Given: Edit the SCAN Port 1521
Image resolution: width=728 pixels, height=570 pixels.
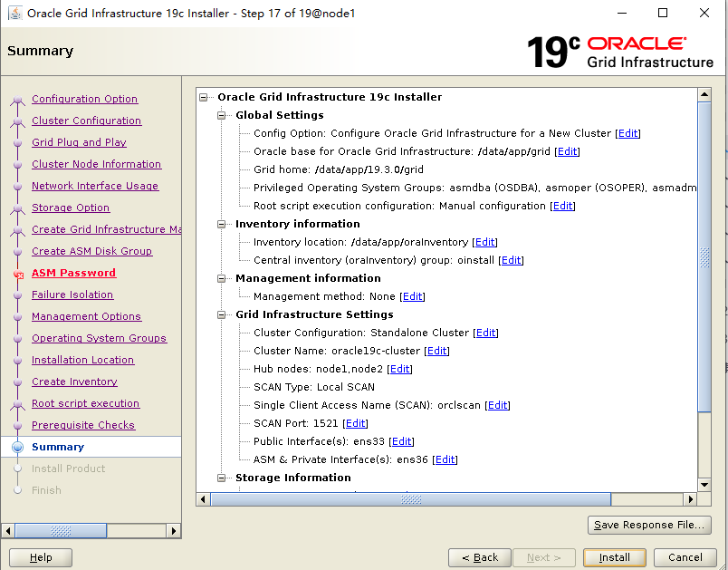Looking at the screenshot, I should coord(355,423).
